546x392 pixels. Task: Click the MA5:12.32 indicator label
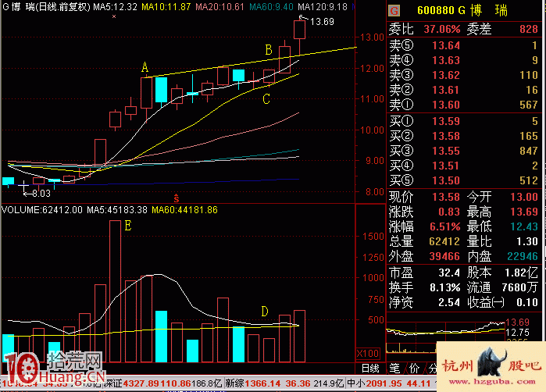click(x=115, y=6)
